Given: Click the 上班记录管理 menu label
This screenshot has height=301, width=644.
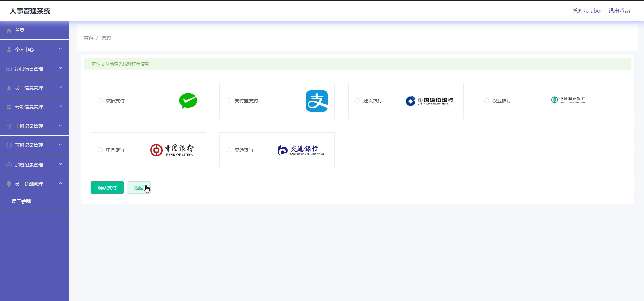Looking at the screenshot, I should click(29, 126).
